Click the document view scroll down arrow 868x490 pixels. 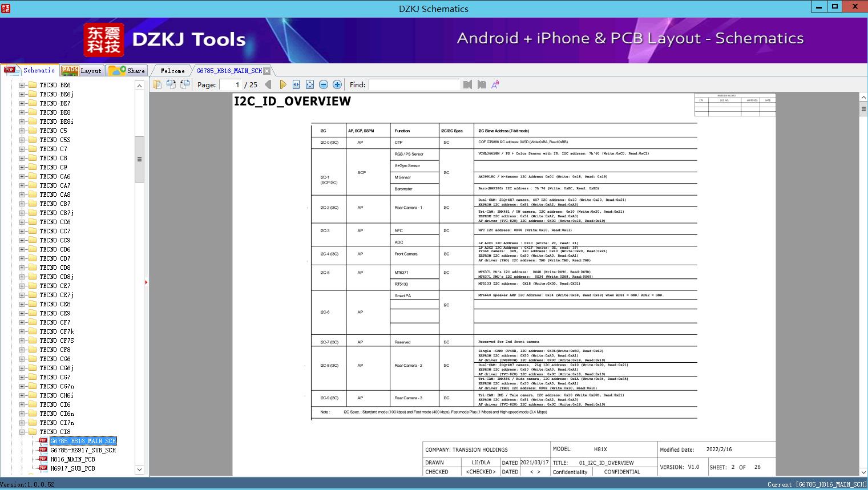pyautogui.click(x=863, y=472)
